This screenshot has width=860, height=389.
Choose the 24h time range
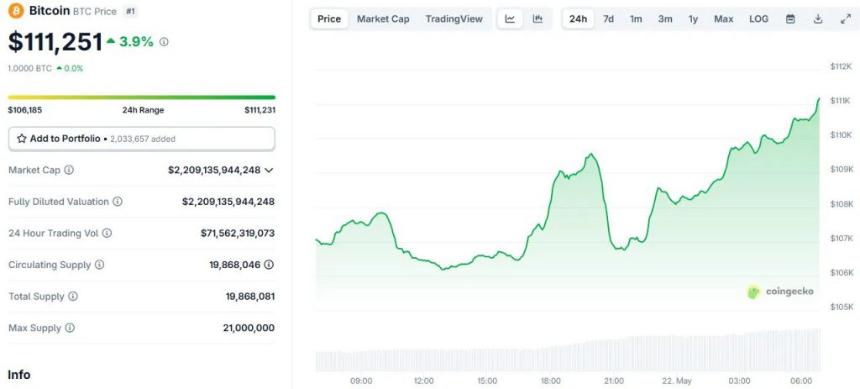578,19
